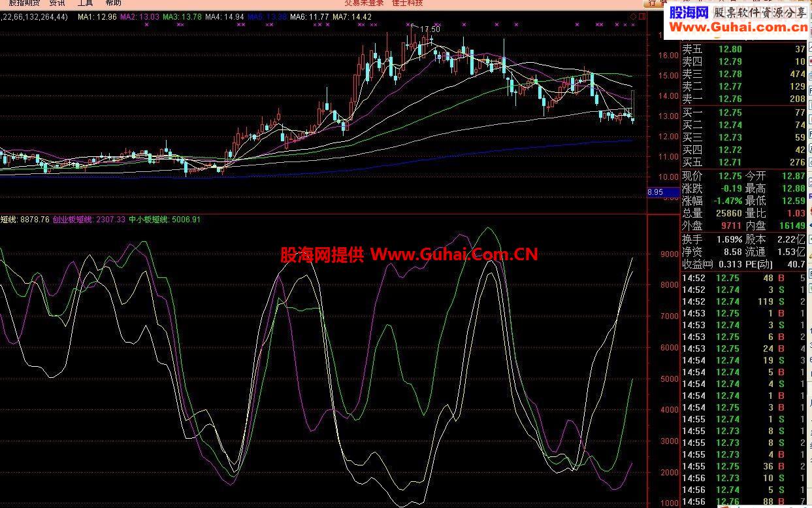This screenshot has height=508, width=812.
Task: Click the MA7: 14.42 indicator label
Action: pyautogui.click(x=352, y=17)
